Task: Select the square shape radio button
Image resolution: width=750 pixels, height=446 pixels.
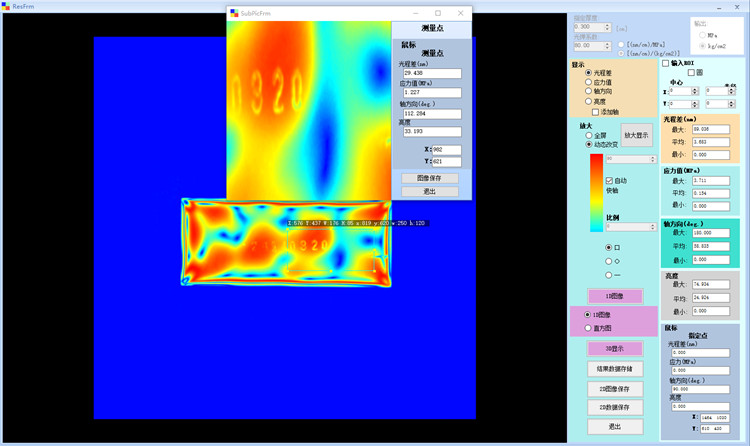Action: [609, 247]
